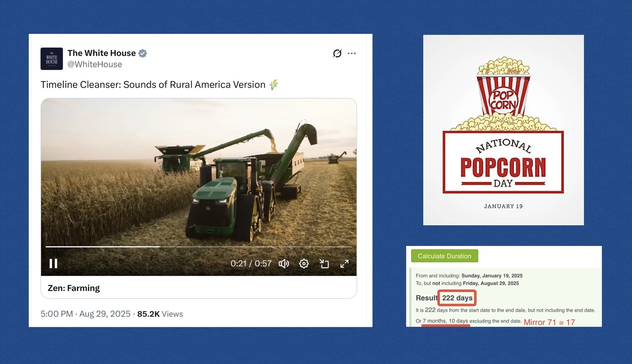Pause the Zen: Farming video

click(53, 264)
